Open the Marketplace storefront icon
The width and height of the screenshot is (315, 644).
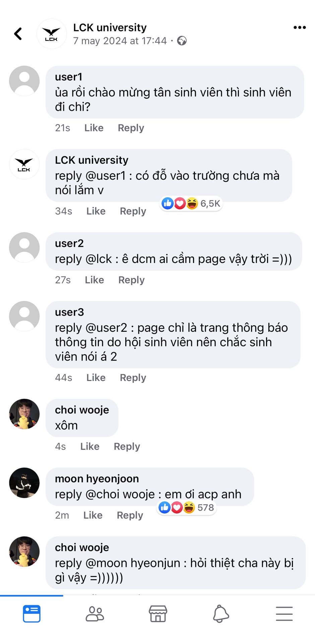(158, 614)
